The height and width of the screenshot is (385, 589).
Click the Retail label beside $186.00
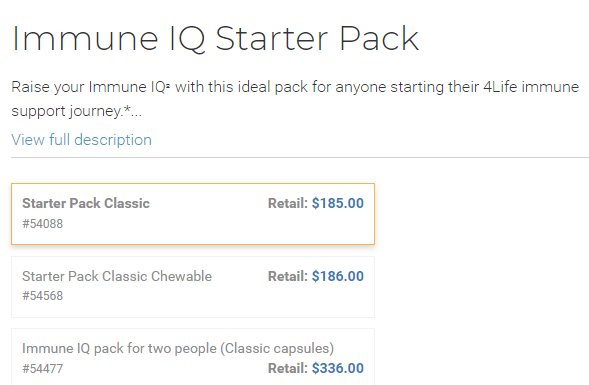click(288, 276)
